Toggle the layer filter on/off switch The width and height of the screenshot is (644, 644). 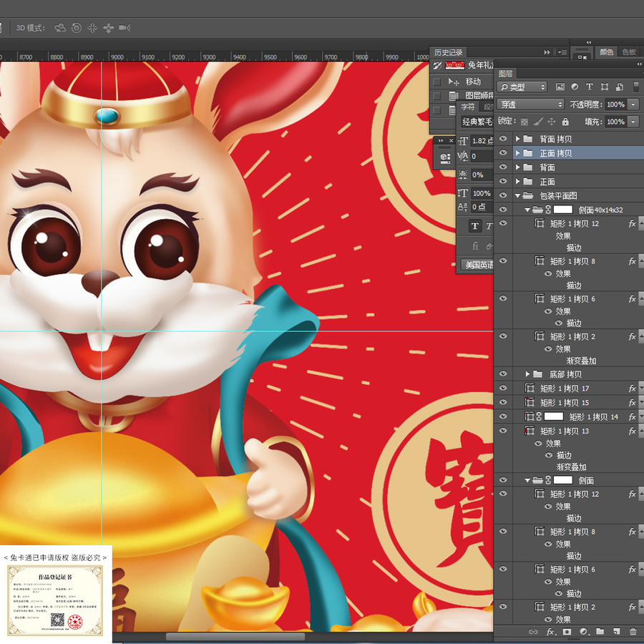point(636,87)
